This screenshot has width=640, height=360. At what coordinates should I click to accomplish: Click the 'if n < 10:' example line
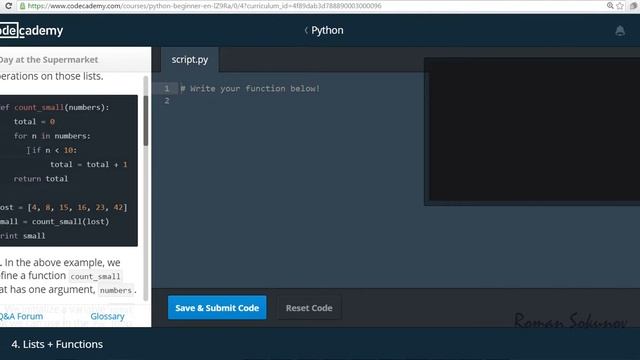pos(55,150)
